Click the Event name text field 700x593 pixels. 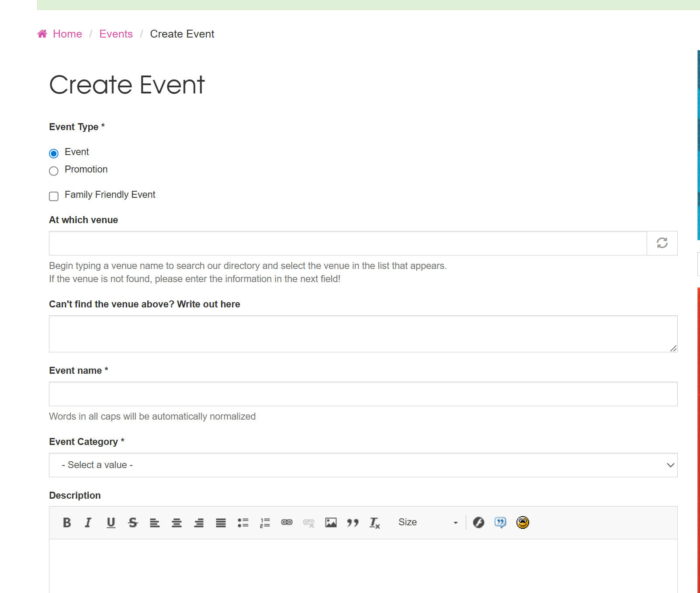click(363, 394)
